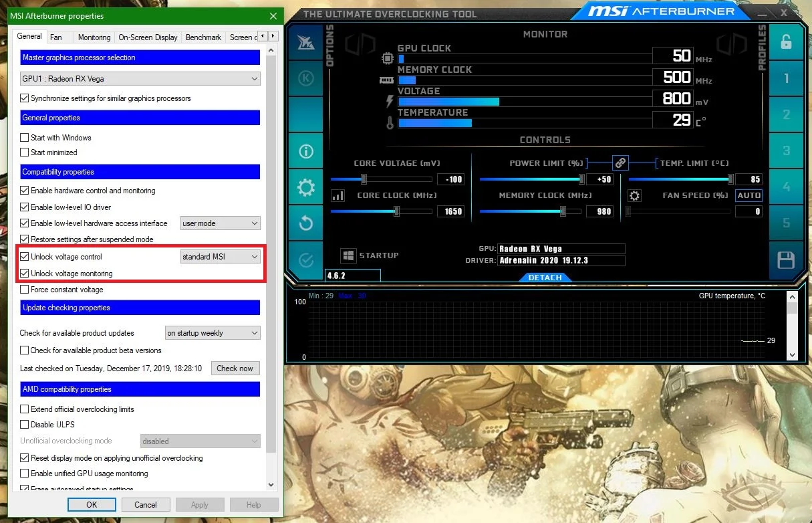Image resolution: width=812 pixels, height=523 pixels.
Task: Click the monitoring graph scrollbar down arrow
Action: pyautogui.click(x=793, y=355)
